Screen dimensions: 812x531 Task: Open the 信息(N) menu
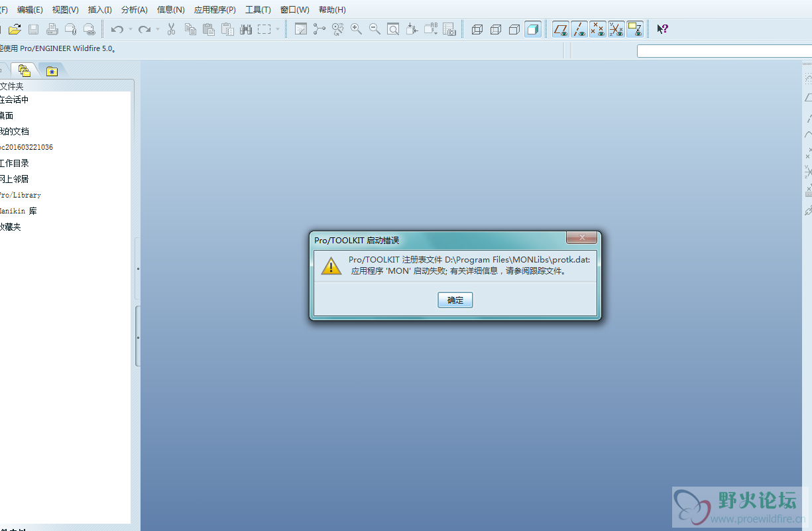point(171,10)
